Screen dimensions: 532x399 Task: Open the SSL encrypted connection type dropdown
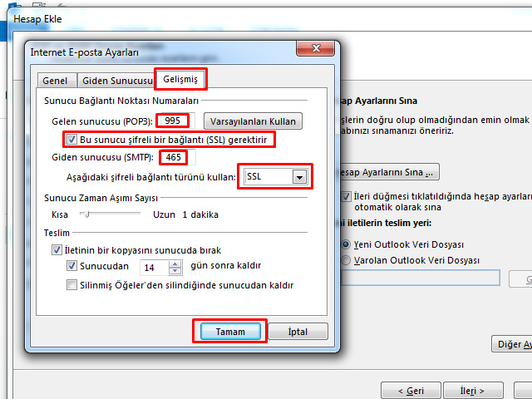(298, 176)
